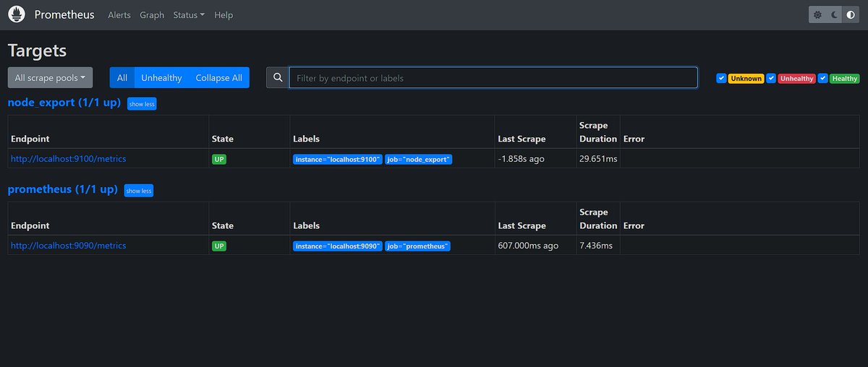
Task: Show All targets filter button
Action: (x=122, y=78)
